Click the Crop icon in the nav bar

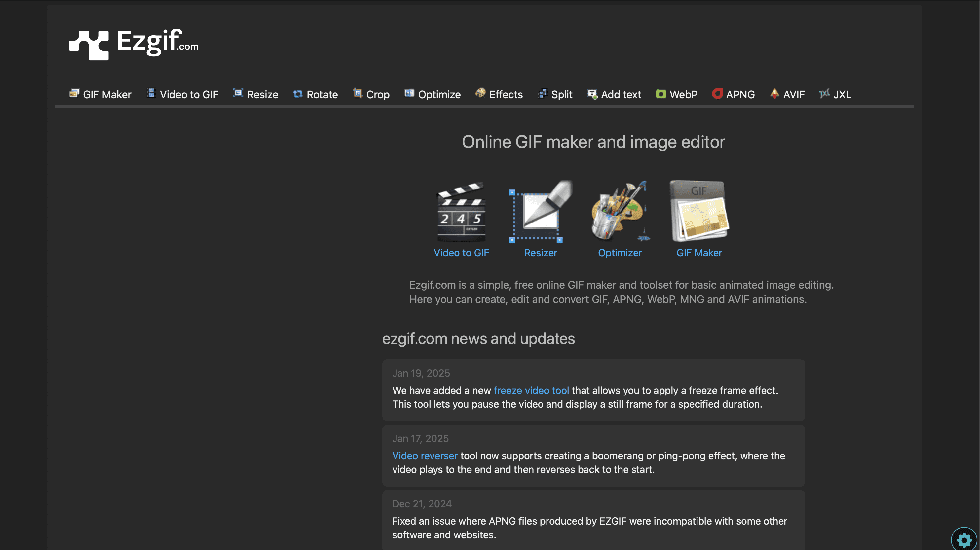click(358, 93)
